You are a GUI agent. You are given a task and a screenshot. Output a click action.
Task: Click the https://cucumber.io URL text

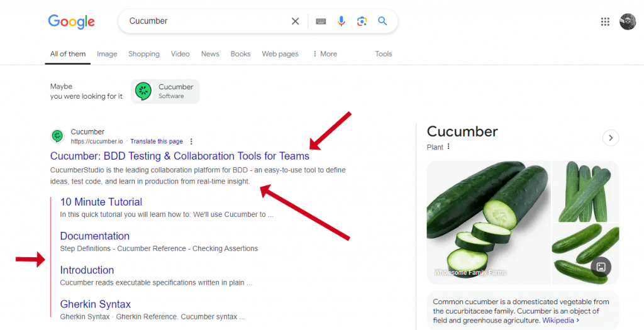pyautogui.click(x=96, y=141)
